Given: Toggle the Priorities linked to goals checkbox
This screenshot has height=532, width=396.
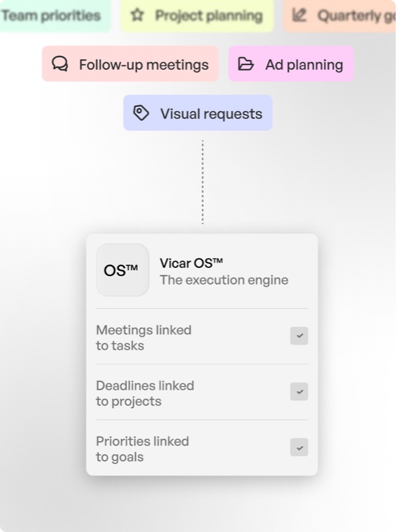Looking at the screenshot, I should tap(299, 447).
